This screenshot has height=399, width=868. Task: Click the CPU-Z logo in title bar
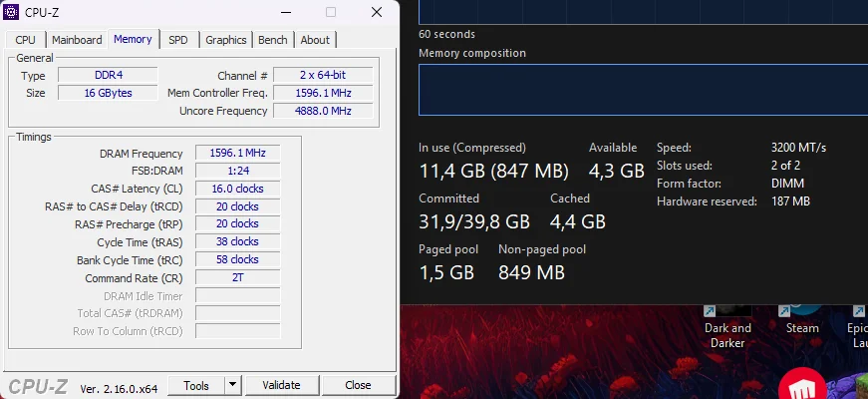[13, 12]
